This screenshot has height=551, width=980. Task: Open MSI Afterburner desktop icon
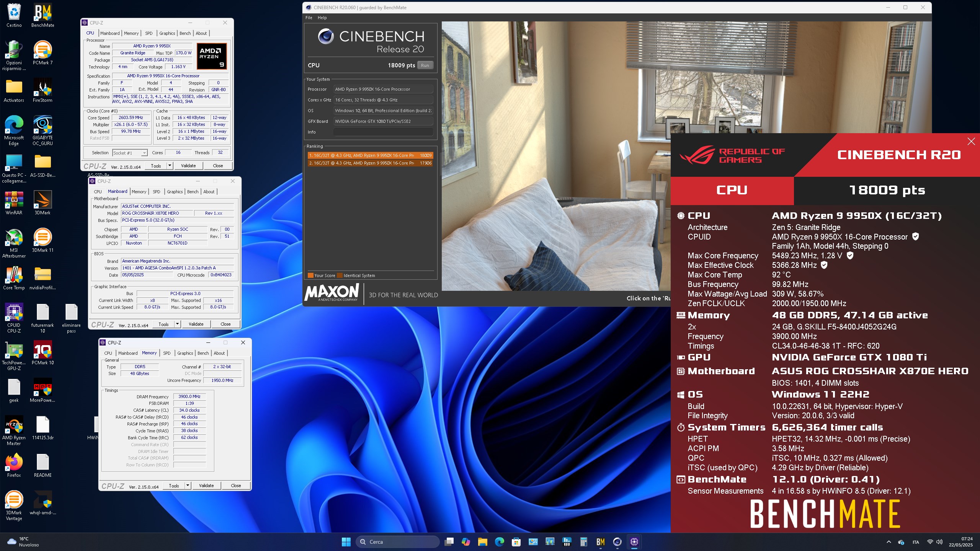pos(14,243)
